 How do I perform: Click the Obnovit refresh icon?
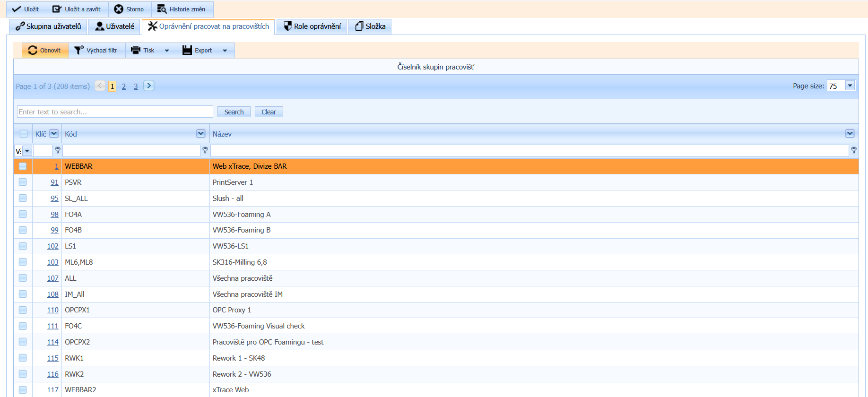[x=33, y=50]
